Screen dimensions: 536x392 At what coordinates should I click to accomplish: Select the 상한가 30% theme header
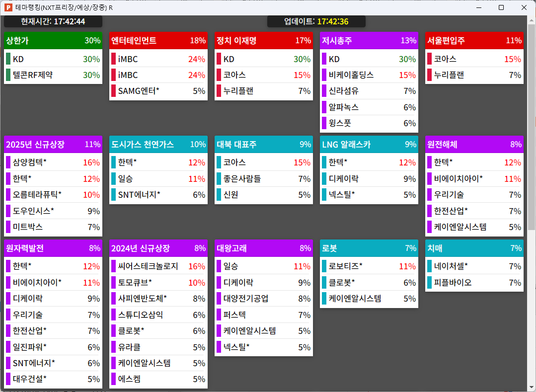click(53, 41)
